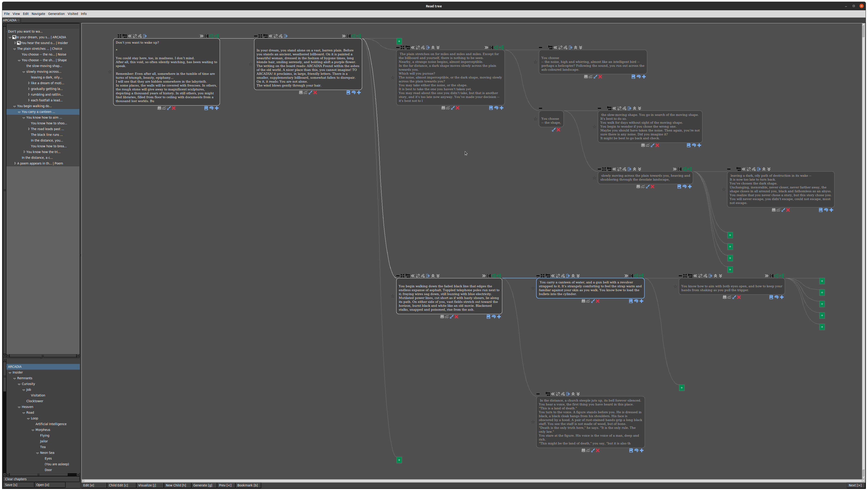
Task: Click brain generate icon under 'In your dream' node
Action: pyautogui.click(x=353, y=92)
